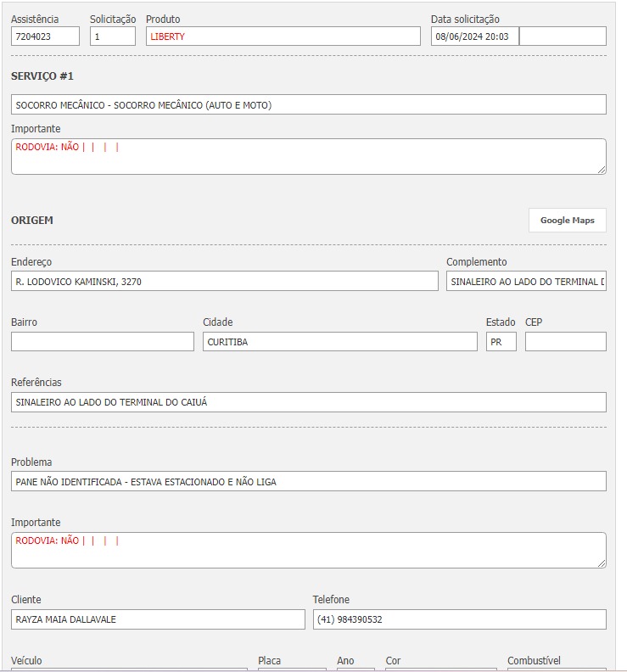This screenshot has width=627, height=672.
Task: Focus the Cliente name field
Action: (158, 619)
